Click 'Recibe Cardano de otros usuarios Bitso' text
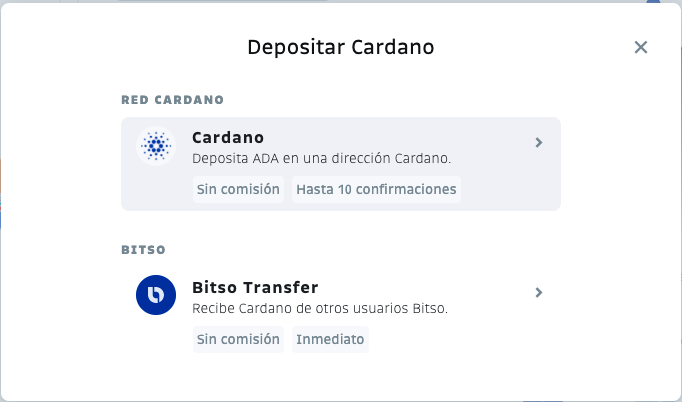Image resolution: width=682 pixels, height=402 pixels. pos(320,308)
